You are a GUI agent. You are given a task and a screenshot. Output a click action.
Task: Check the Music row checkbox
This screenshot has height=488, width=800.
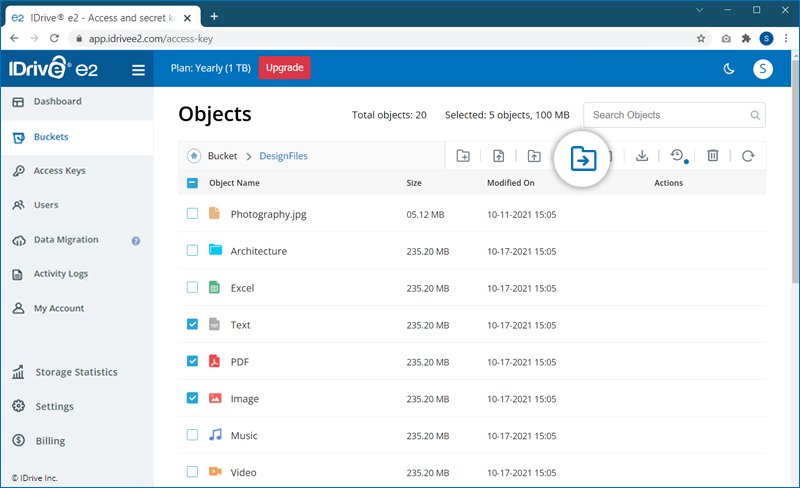tap(192, 434)
